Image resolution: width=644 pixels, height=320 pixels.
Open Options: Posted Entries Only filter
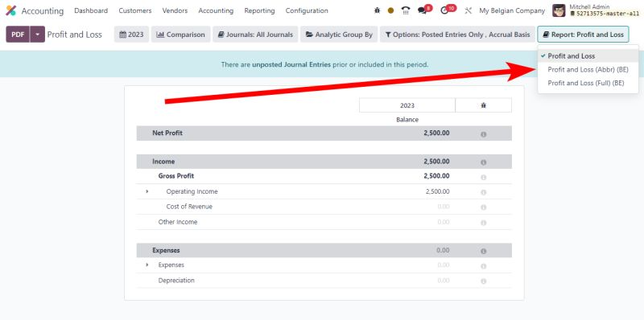click(457, 35)
